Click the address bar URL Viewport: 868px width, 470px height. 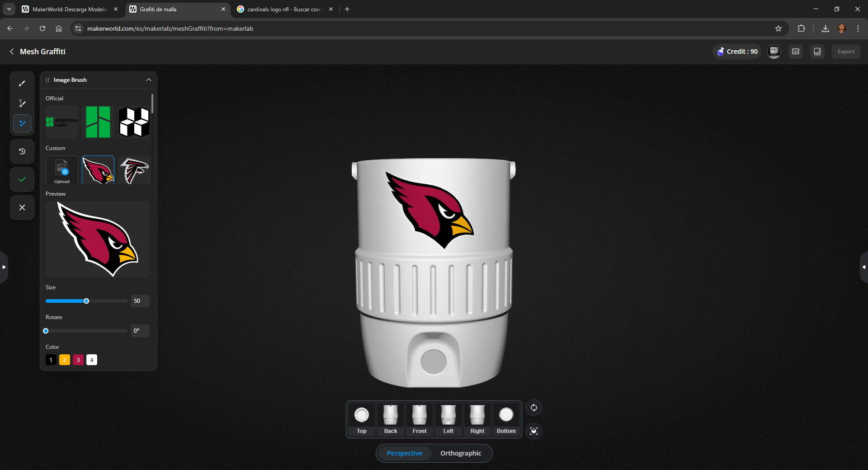[170, 28]
